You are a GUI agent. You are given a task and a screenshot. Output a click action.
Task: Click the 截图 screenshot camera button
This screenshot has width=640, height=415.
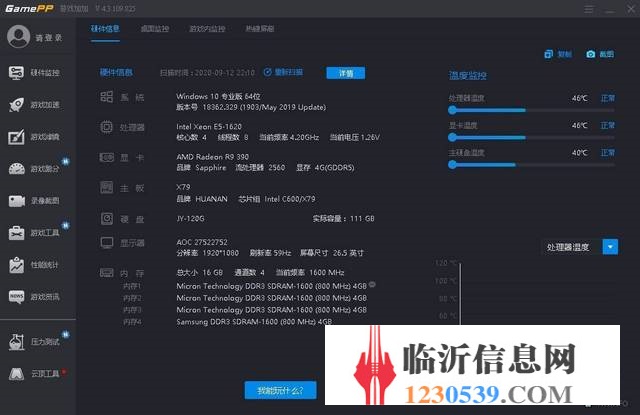click(x=600, y=54)
